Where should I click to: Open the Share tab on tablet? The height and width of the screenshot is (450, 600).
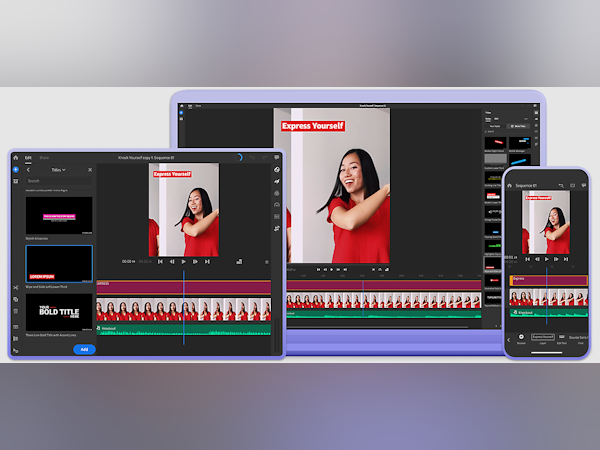44,158
